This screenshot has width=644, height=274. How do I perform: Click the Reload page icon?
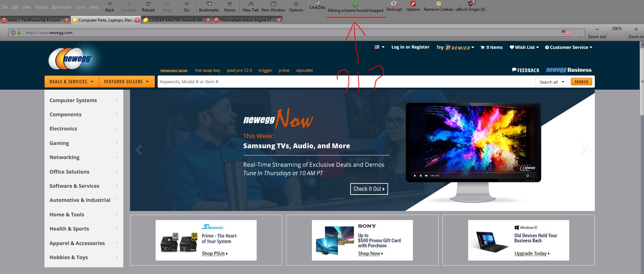click(x=148, y=4)
